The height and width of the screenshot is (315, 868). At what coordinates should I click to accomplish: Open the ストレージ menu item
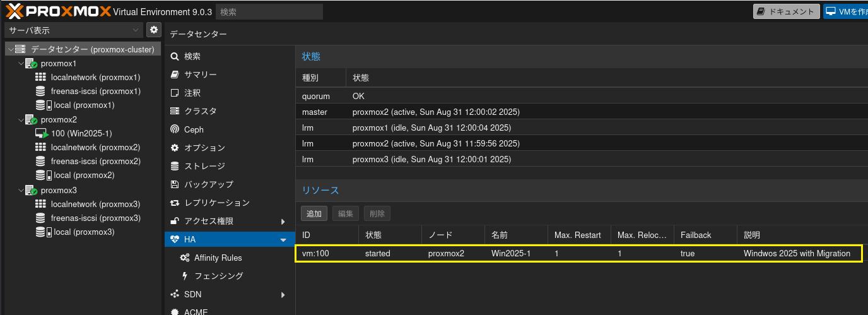click(230, 166)
